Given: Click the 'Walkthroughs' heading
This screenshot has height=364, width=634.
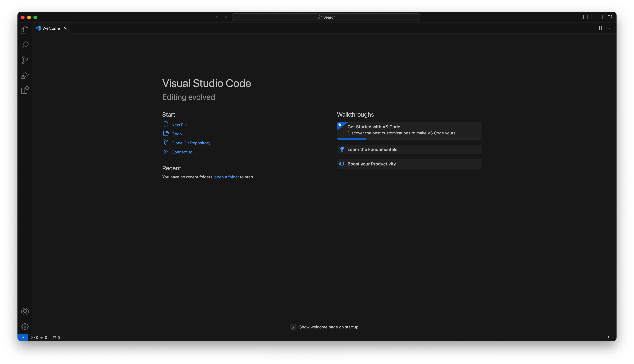Looking at the screenshot, I should (355, 114).
